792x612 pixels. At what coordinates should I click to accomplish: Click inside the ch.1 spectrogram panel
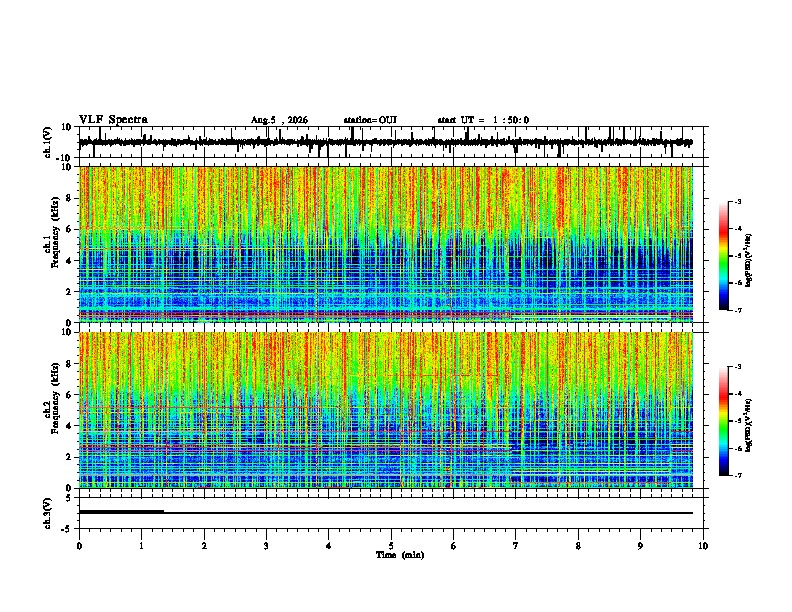point(386,244)
